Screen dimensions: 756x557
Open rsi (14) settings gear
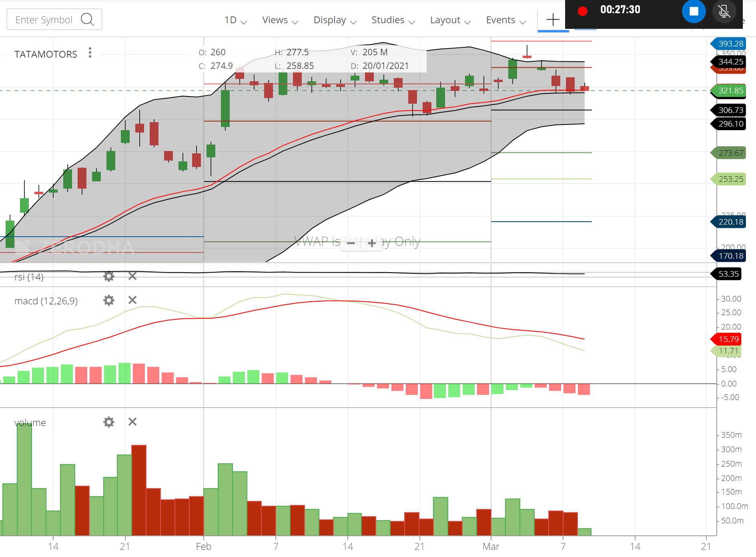click(109, 276)
